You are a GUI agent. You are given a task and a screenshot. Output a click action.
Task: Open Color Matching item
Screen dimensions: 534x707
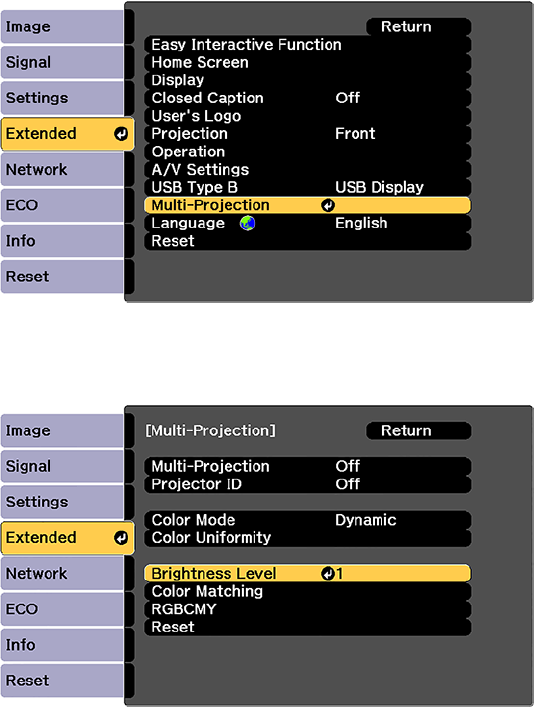tap(308, 592)
